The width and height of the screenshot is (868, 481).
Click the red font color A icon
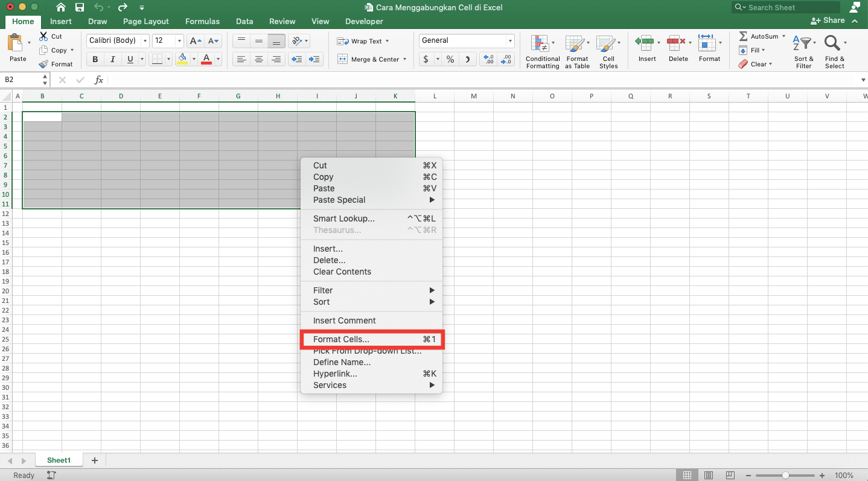[x=206, y=59]
